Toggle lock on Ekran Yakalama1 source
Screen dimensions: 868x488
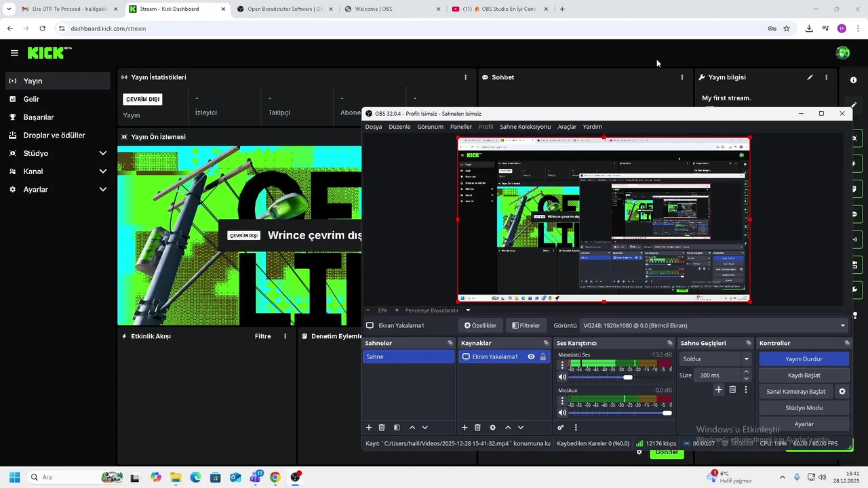542,357
